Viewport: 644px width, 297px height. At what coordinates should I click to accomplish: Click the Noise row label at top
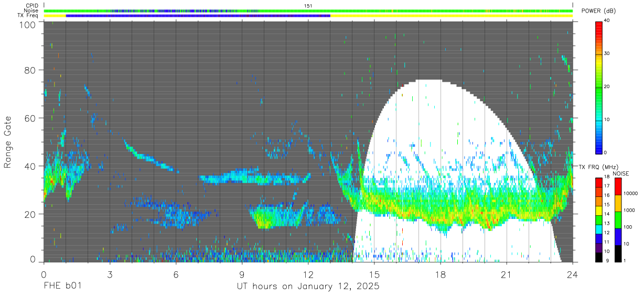click(31, 10)
